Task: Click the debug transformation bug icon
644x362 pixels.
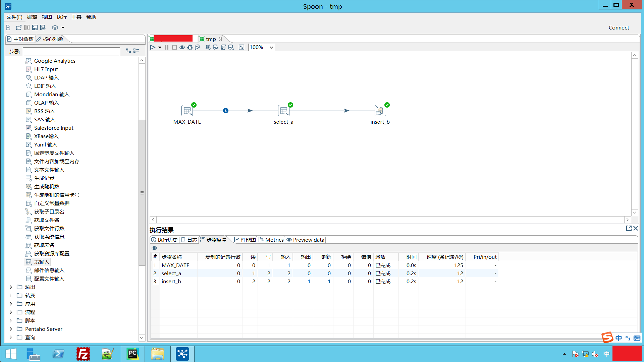Action: (190, 47)
